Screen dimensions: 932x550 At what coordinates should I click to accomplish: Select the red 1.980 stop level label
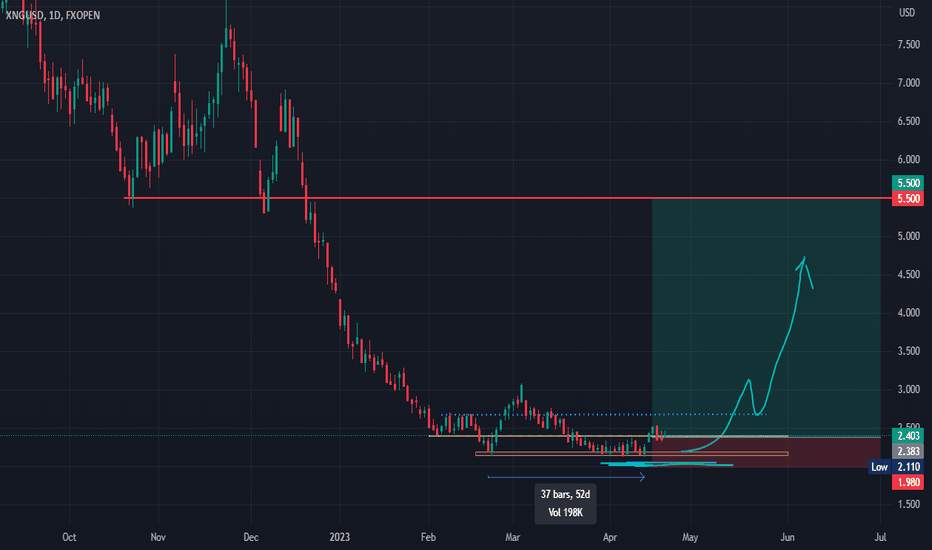(908, 482)
